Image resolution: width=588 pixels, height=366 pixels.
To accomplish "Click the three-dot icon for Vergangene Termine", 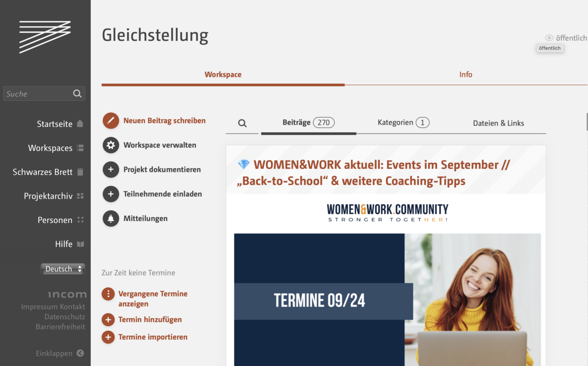I will [x=108, y=294].
